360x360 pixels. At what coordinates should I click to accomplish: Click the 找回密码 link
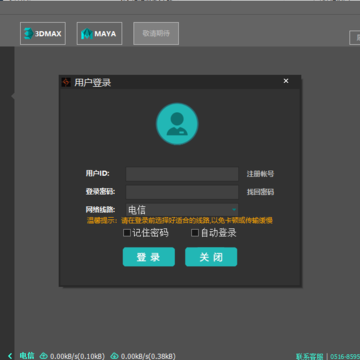[260, 192]
